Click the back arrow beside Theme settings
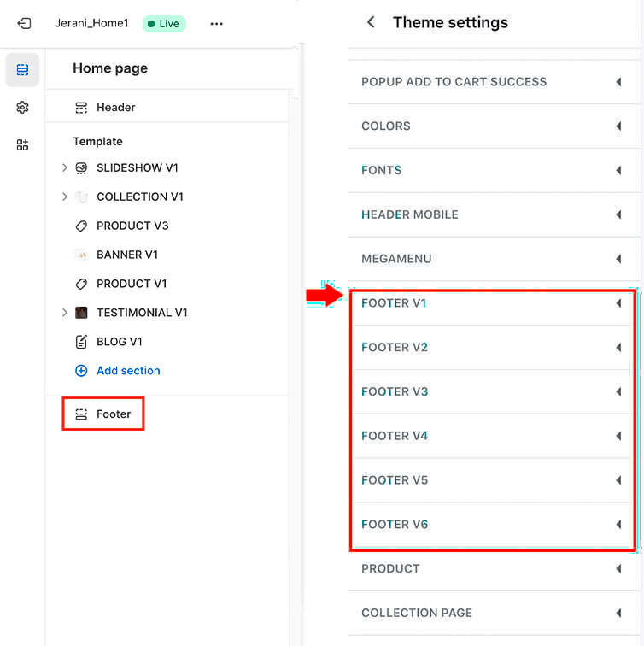Viewport: 644px width, 646px height. (x=371, y=22)
